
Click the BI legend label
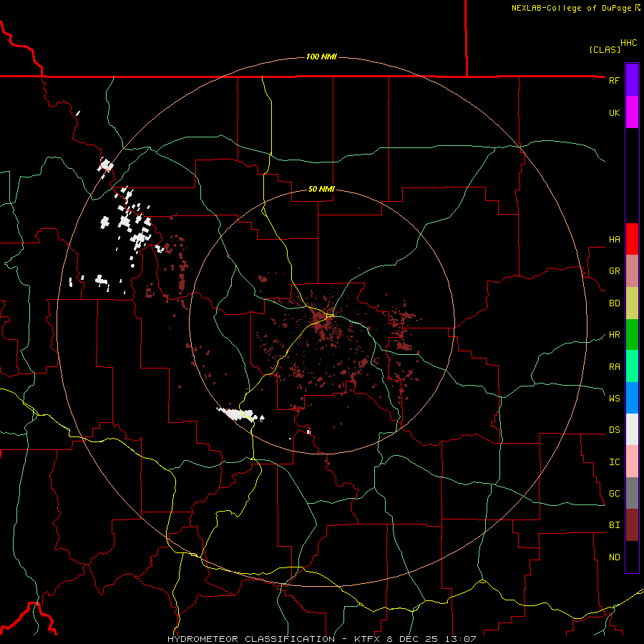click(x=614, y=525)
